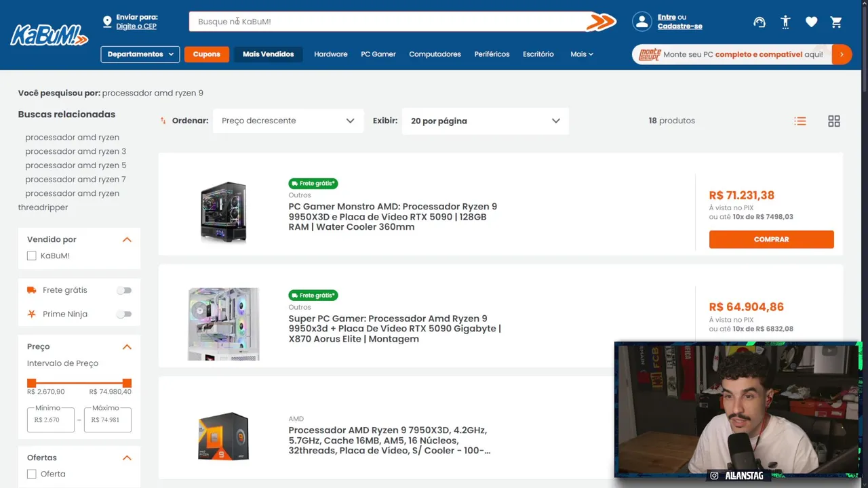The image size is (868, 488).
Task: Open the PC Gamer Monstro AMD product thumbnail
Action: click(224, 212)
